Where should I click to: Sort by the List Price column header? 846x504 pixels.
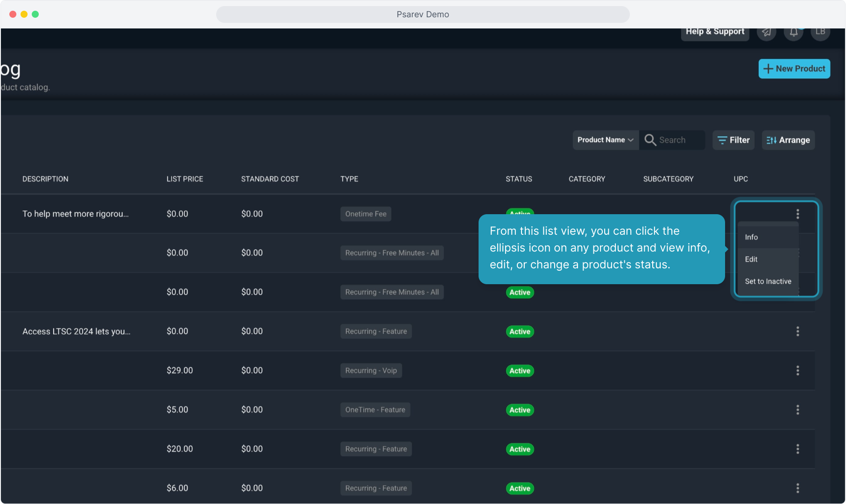pyautogui.click(x=185, y=179)
